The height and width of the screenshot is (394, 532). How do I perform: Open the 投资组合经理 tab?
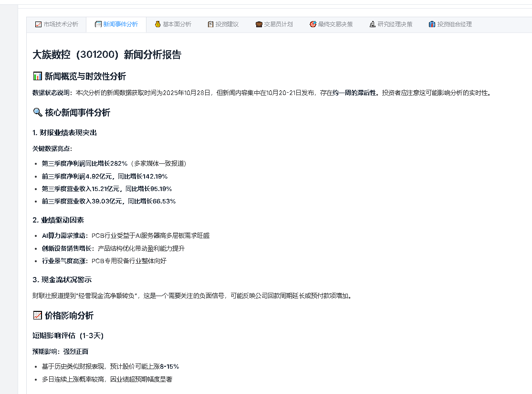tap(450, 24)
